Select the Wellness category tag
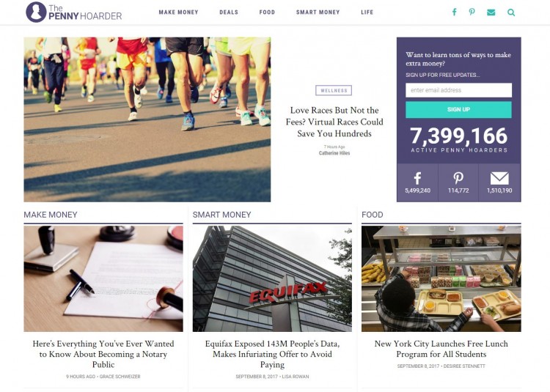The height and width of the screenshot is (392, 550). coord(334,90)
